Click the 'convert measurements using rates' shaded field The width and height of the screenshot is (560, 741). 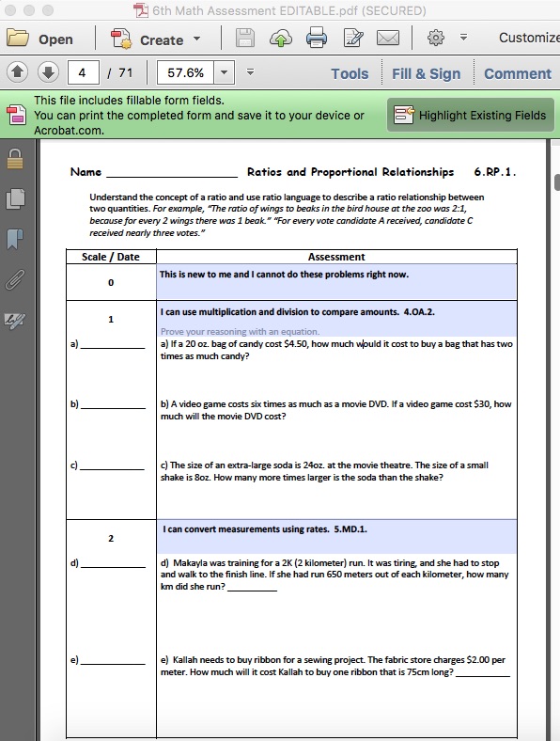336,537
